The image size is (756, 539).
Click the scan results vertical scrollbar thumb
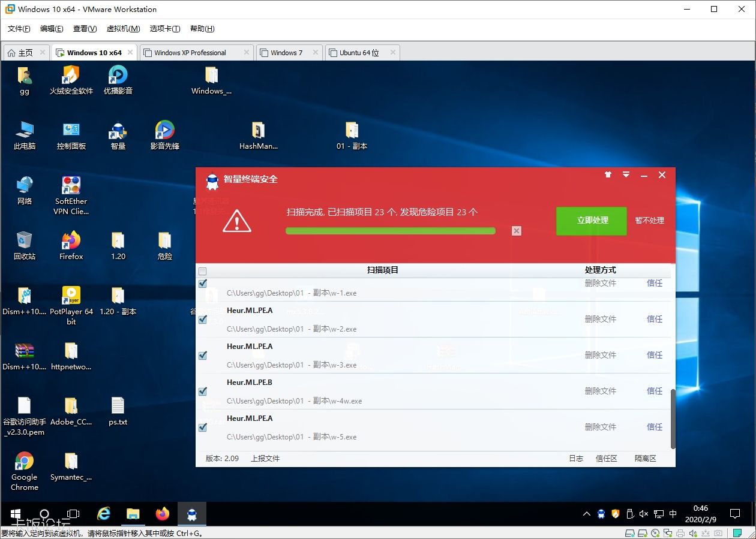[x=673, y=418]
